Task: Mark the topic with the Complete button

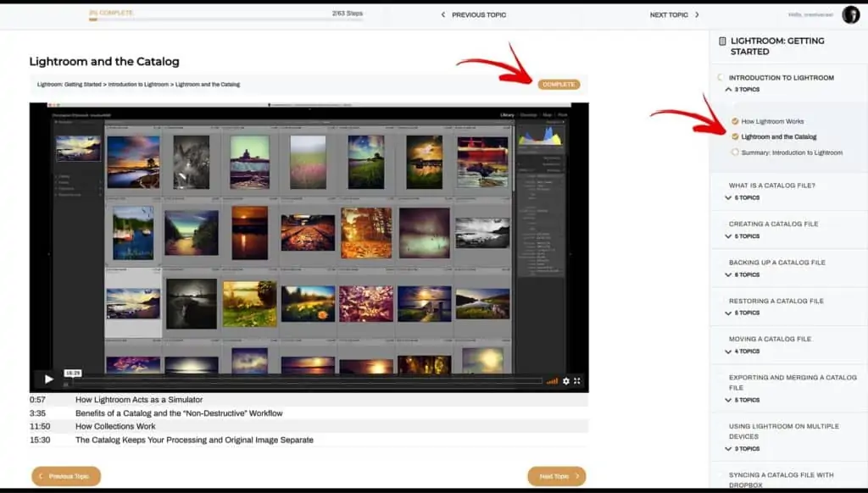Action: pos(559,84)
